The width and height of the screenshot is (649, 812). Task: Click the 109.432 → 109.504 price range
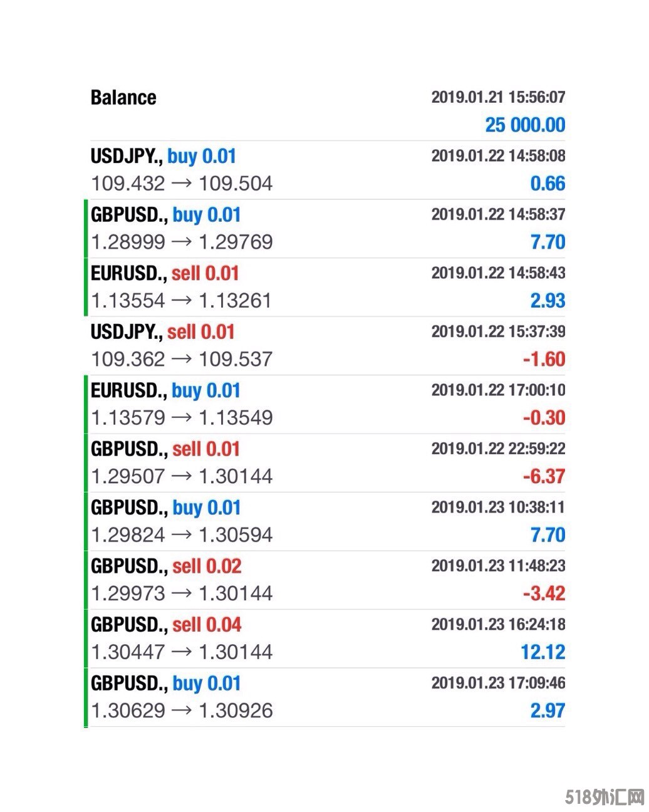pyautogui.click(x=182, y=184)
